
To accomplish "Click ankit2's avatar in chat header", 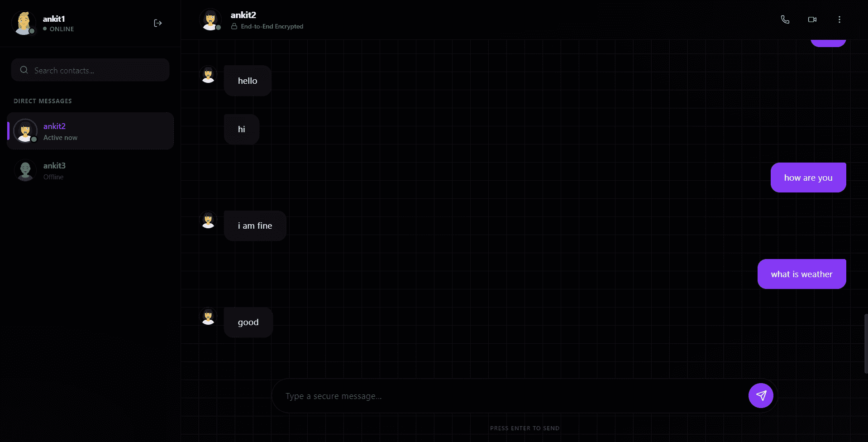I will (210, 20).
